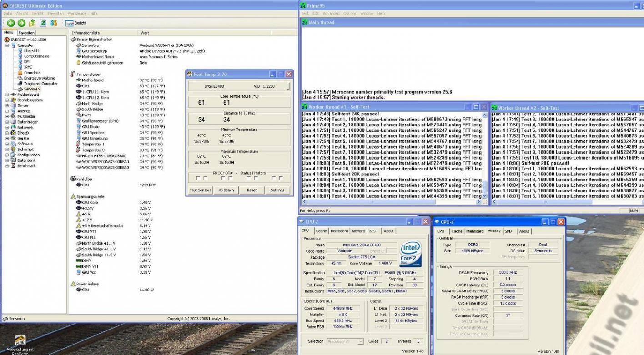Select CPU fan 4219 RPM row

183,185
